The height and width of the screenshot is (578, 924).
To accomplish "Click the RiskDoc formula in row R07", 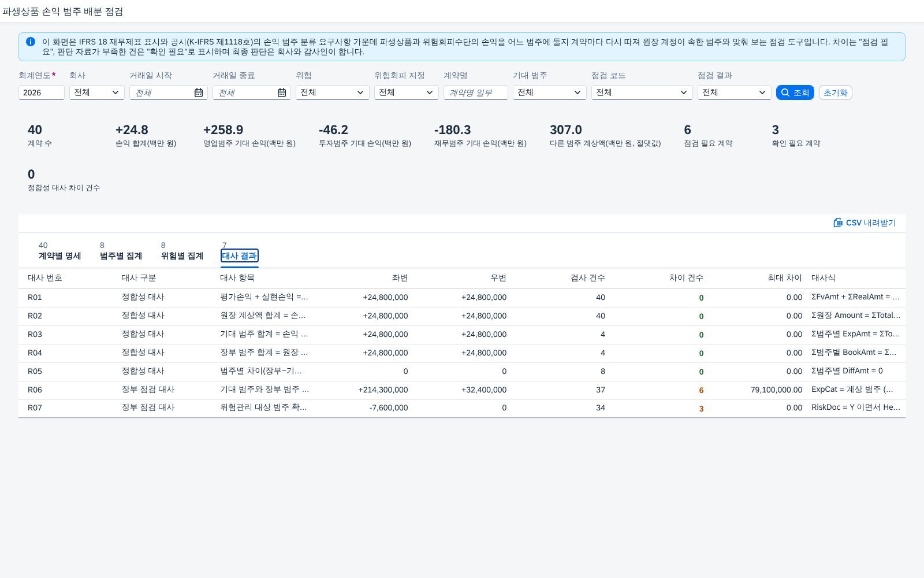I will pos(856,407).
